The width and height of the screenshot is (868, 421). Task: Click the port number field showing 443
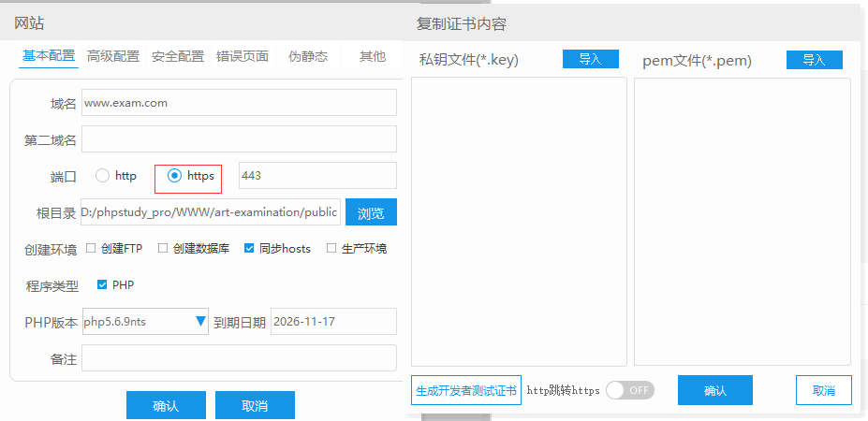[x=317, y=175]
